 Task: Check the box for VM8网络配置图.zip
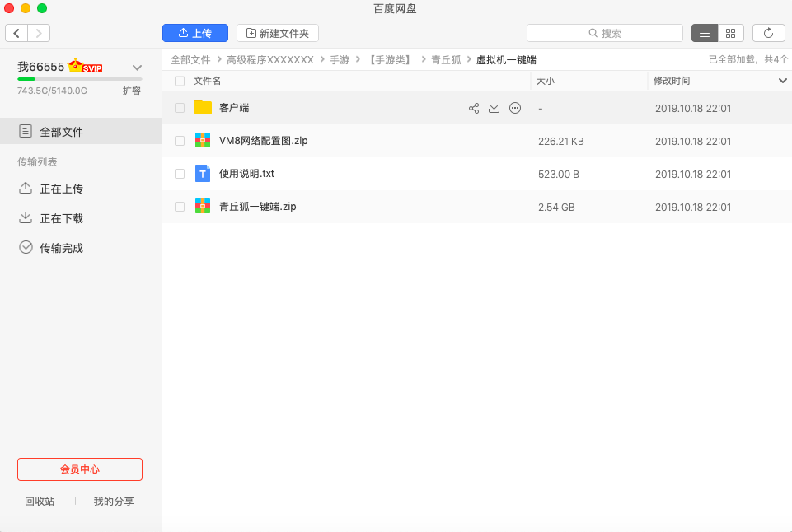click(180, 141)
